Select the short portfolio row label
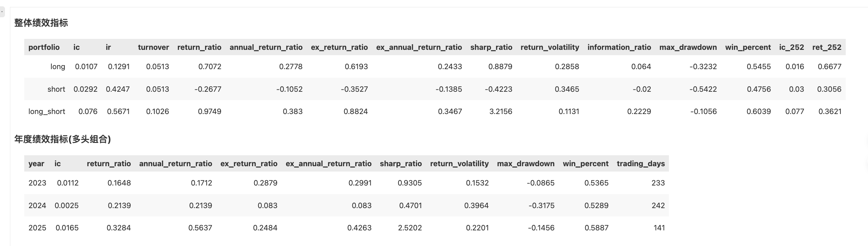 56,89
